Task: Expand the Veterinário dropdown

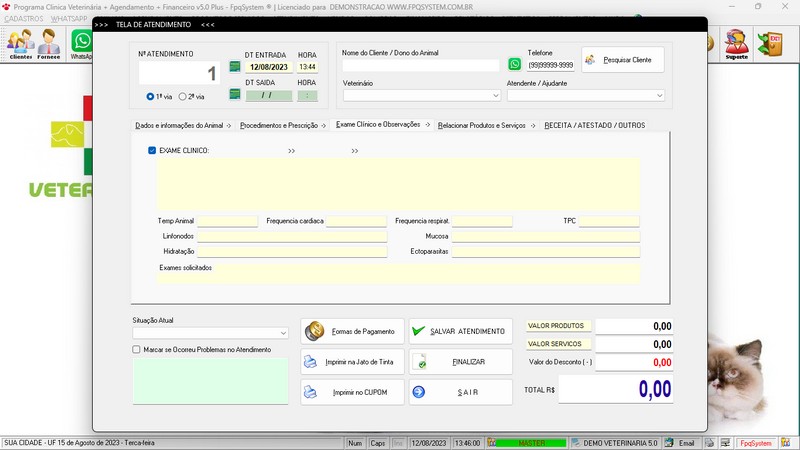Action: [x=495, y=95]
